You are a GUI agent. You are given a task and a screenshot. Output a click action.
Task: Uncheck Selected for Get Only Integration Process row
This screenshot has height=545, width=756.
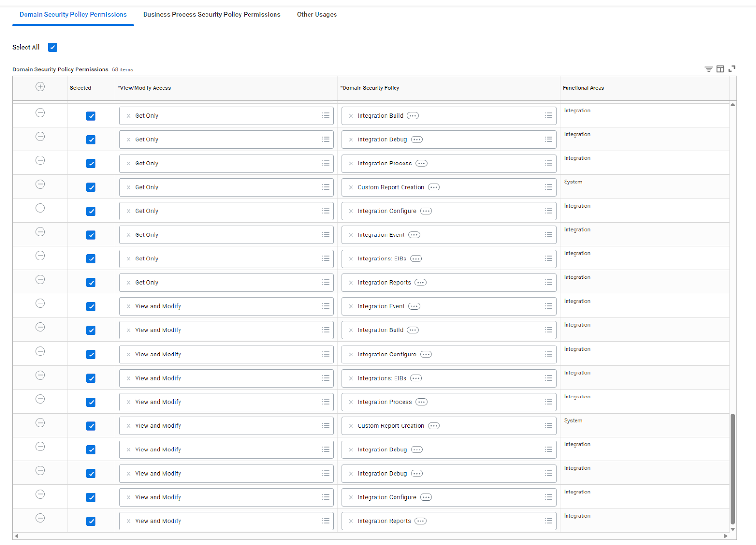[x=91, y=164]
